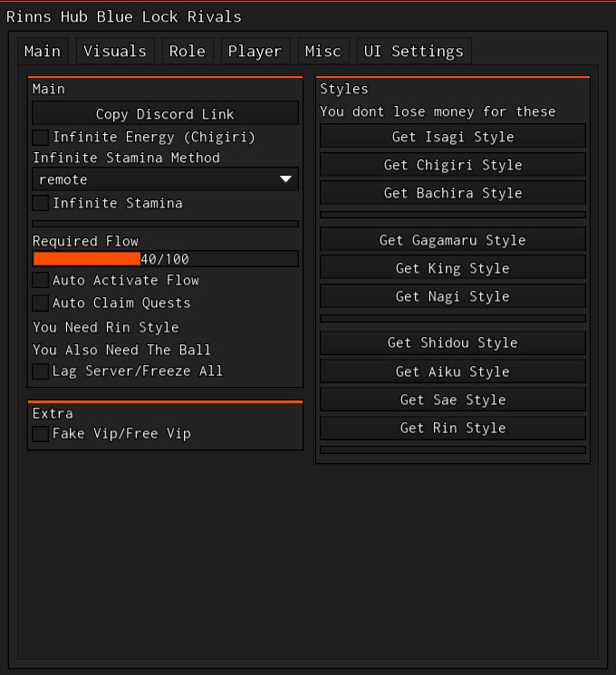Click the Get Shidou Style button
The height and width of the screenshot is (675, 616).
tap(452, 342)
